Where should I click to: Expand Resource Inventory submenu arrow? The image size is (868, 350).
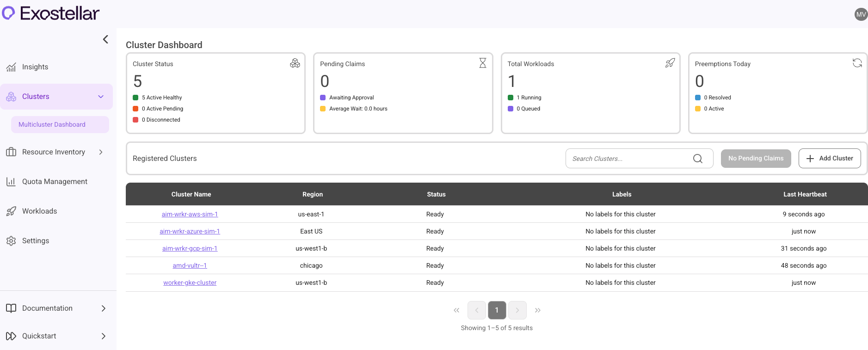tap(101, 152)
